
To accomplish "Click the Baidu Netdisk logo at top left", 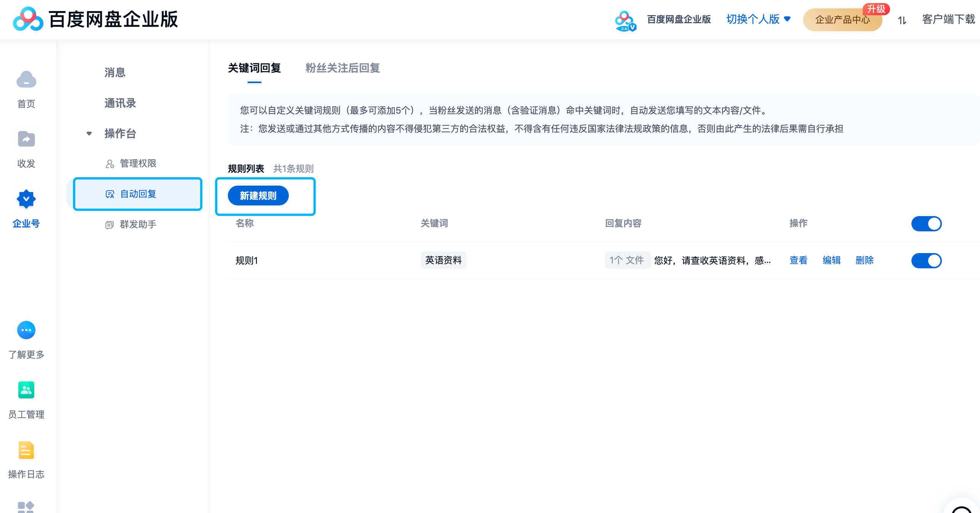I will tap(28, 19).
